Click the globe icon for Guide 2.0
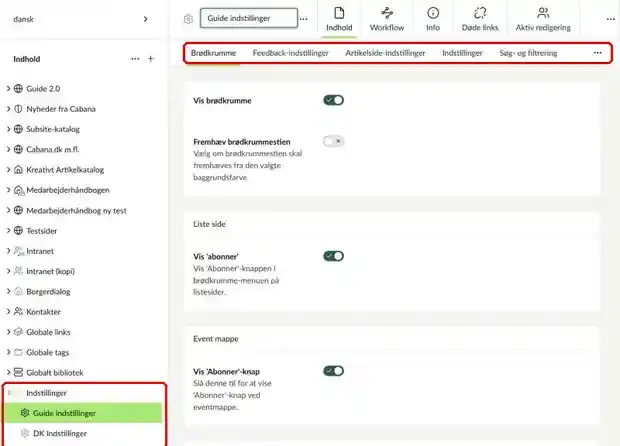The image size is (620, 446). click(x=18, y=89)
